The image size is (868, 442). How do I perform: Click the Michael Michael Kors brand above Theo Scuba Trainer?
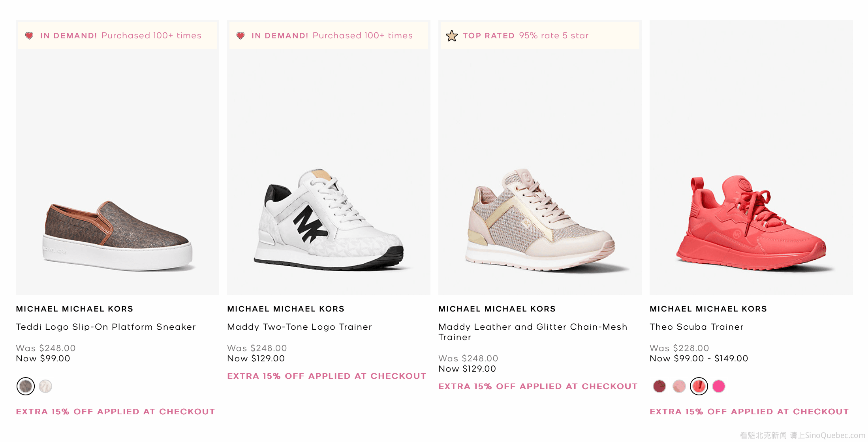tap(708, 309)
